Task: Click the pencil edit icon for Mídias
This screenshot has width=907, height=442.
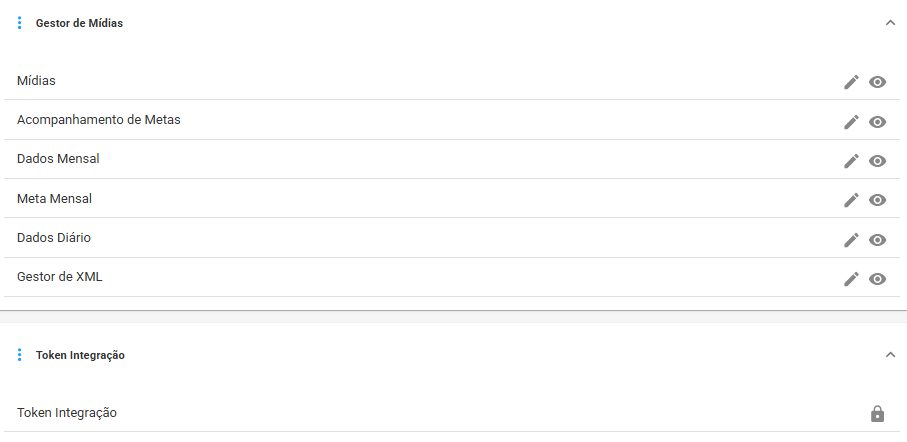Action: pos(851,82)
